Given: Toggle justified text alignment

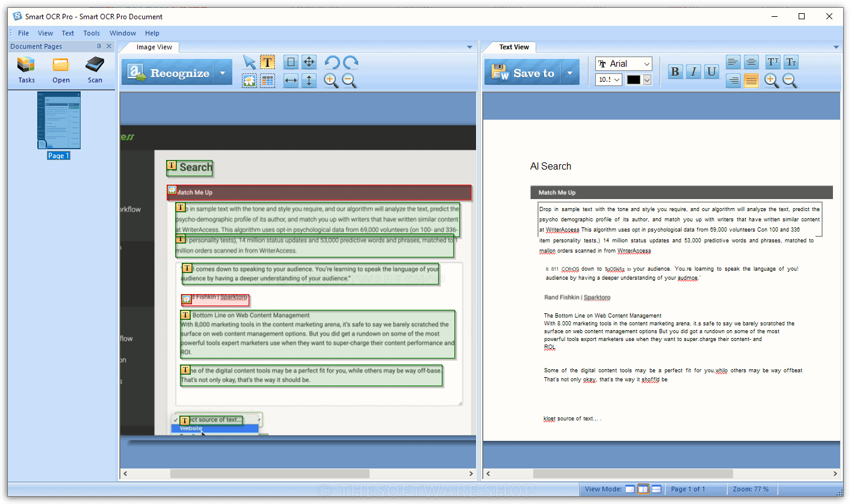Looking at the screenshot, I should tap(751, 81).
